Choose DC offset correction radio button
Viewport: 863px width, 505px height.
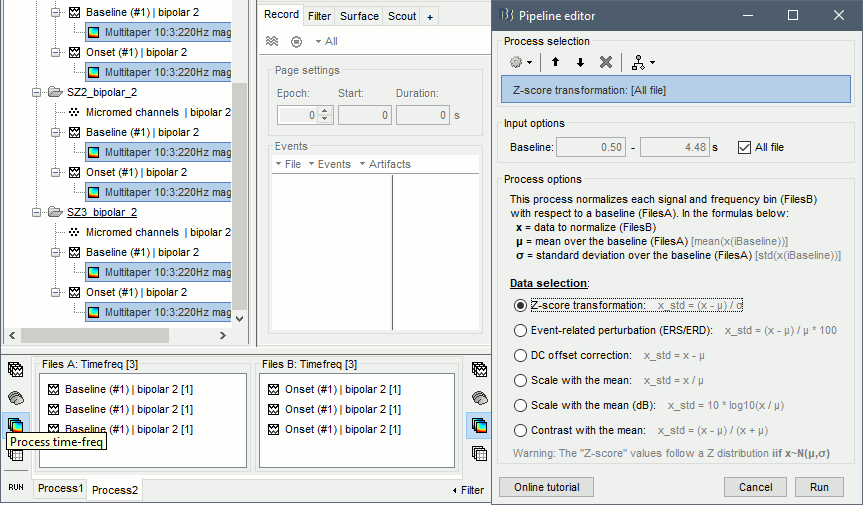(x=520, y=355)
